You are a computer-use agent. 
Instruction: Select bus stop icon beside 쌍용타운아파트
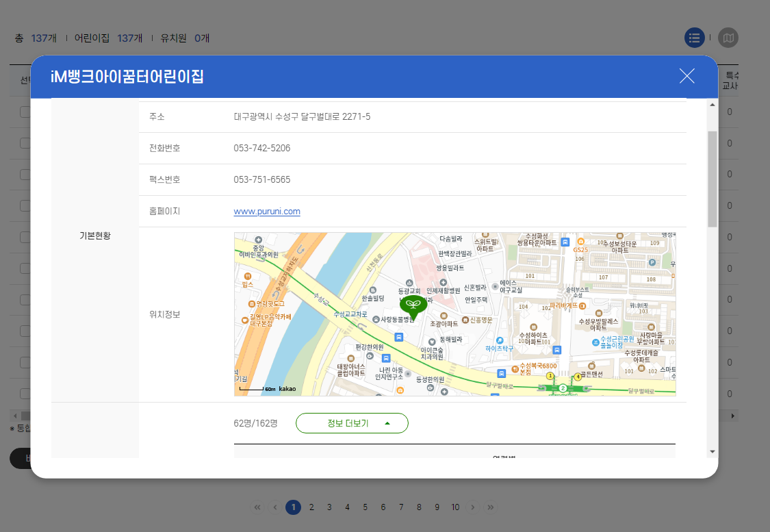565,242
